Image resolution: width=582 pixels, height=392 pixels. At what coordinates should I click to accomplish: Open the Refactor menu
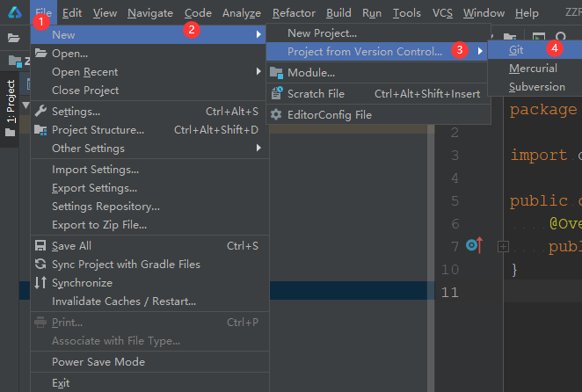coord(294,13)
